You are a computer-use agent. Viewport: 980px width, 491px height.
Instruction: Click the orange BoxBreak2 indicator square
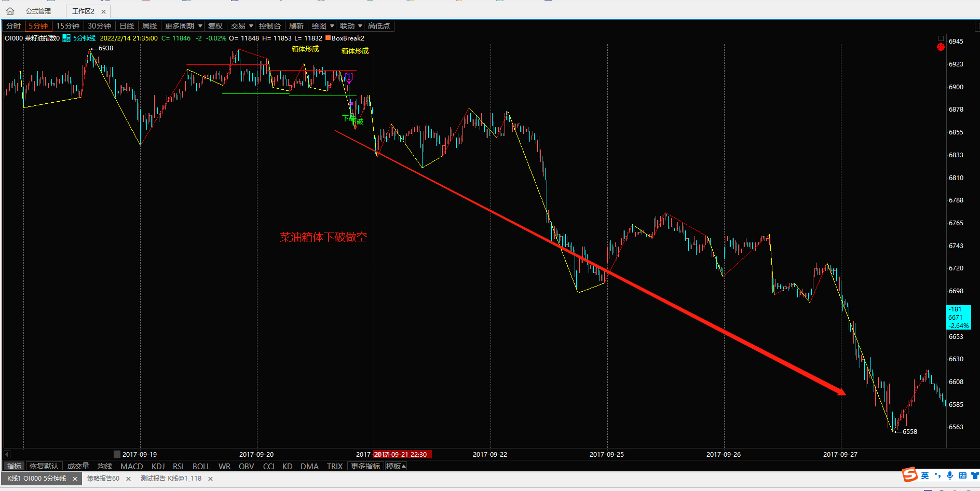[x=328, y=38]
